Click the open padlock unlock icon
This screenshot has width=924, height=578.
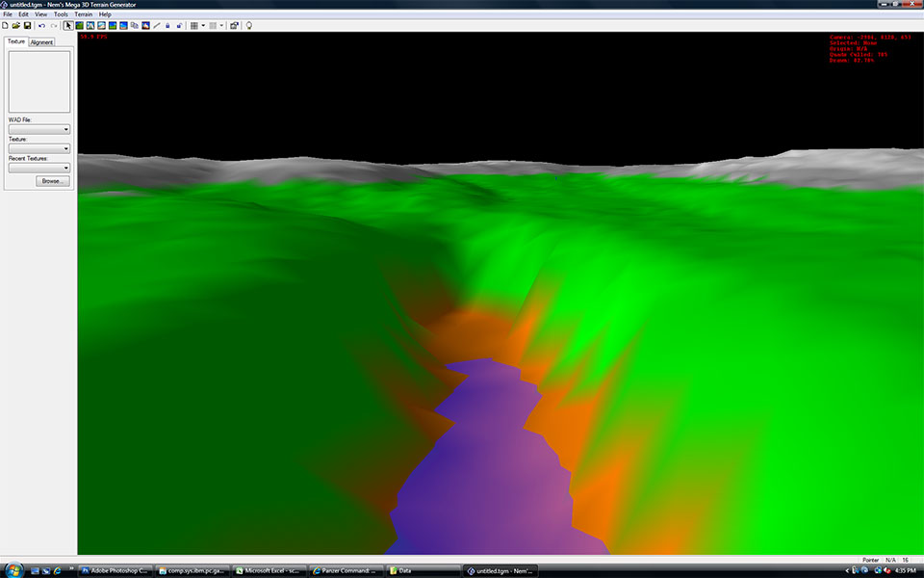[x=179, y=25]
